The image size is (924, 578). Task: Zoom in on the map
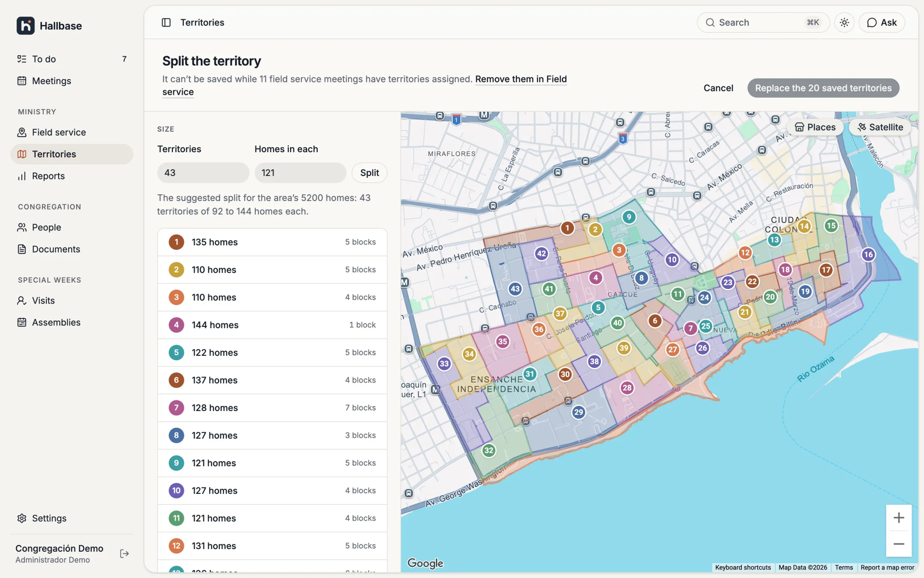(x=899, y=518)
